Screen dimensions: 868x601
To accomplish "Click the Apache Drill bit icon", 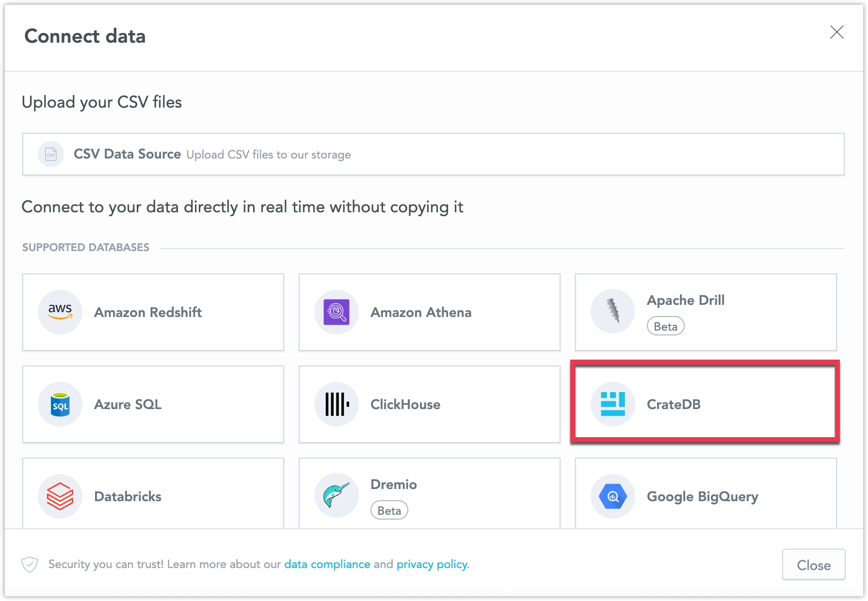I will pyautogui.click(x=613, y=312).
